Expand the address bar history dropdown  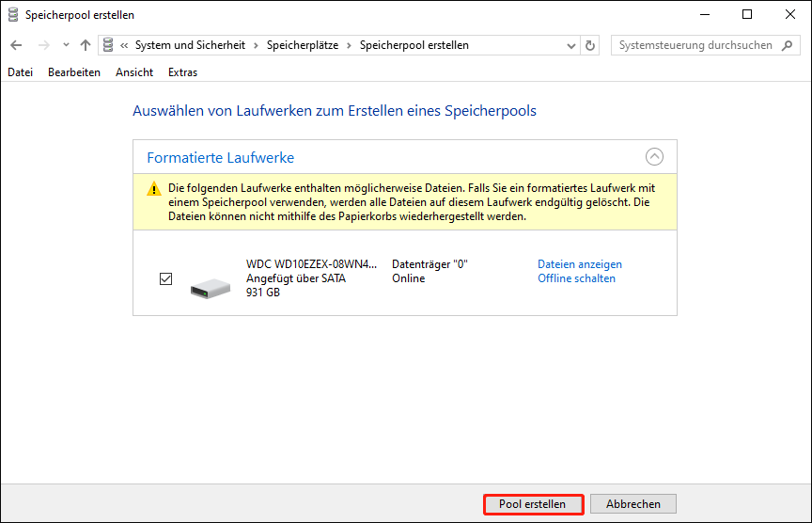(571, 45)
